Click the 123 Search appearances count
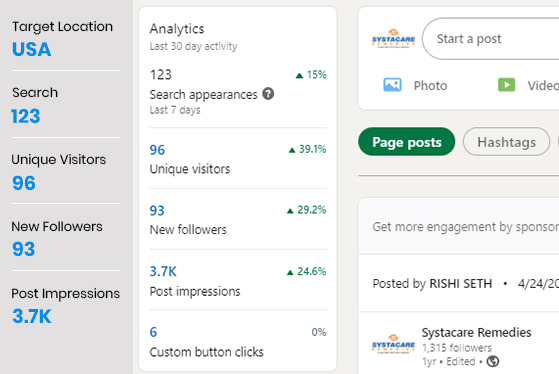 click(x=161, y=75)
